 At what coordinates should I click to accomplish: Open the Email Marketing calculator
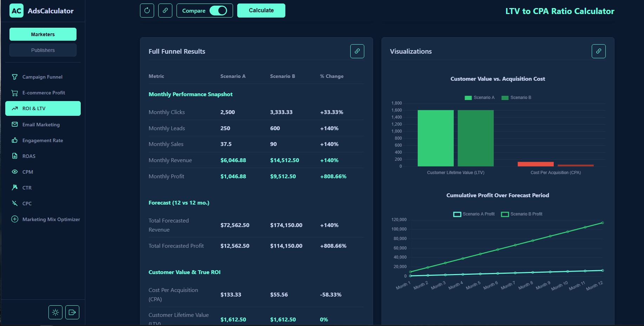(41, 125)
